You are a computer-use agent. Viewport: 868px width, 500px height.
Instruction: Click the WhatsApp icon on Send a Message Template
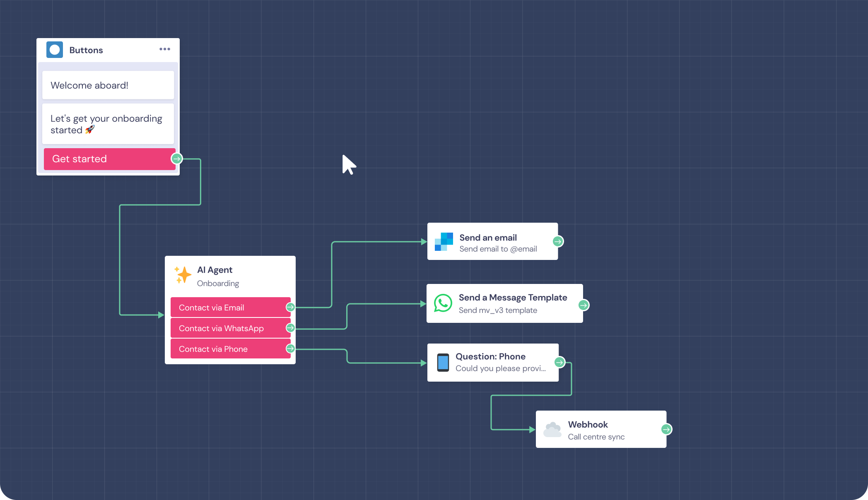pos(443,303)
